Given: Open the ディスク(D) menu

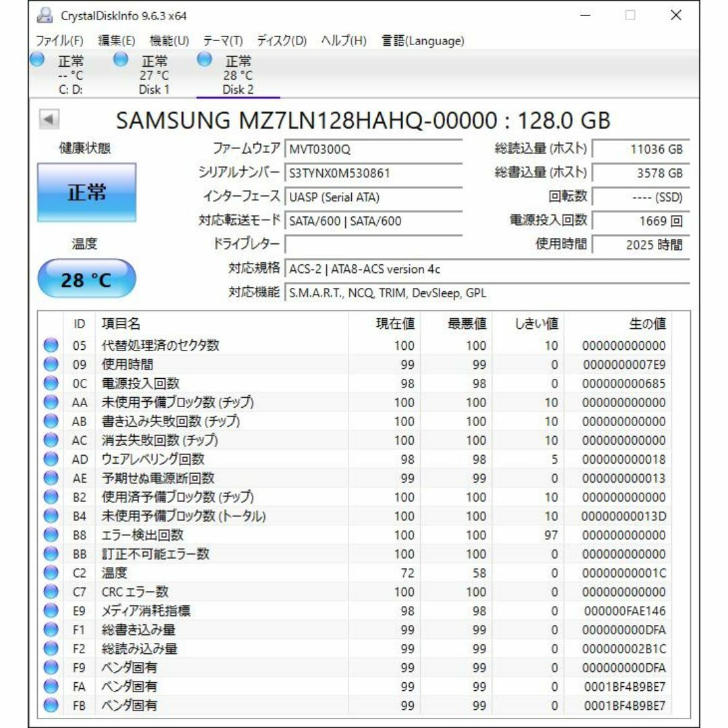Looking at the screenshot, I should click(282, 41).
